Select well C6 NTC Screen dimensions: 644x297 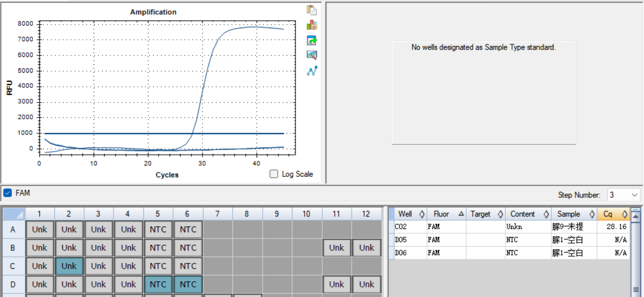(x=188, y=266)
